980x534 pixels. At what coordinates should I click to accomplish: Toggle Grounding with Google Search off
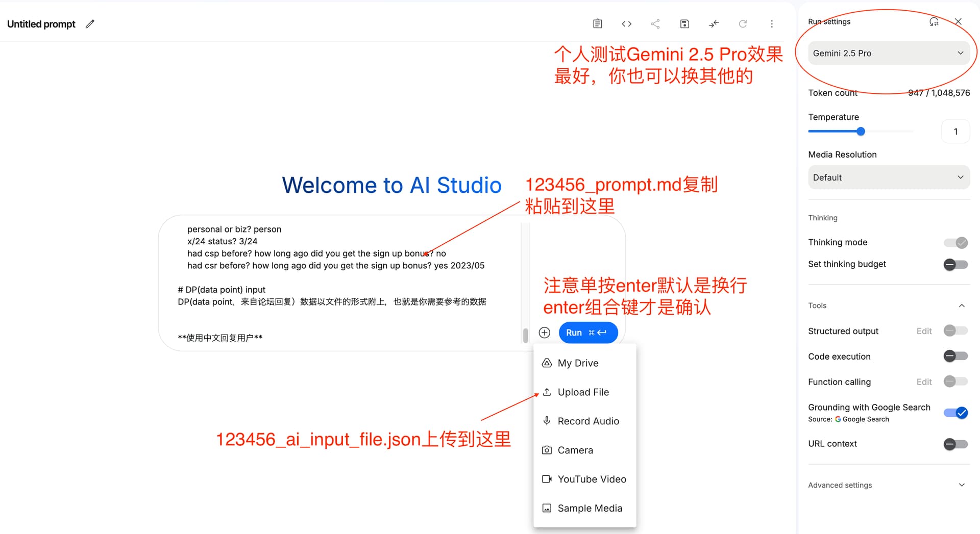point(955,413)
